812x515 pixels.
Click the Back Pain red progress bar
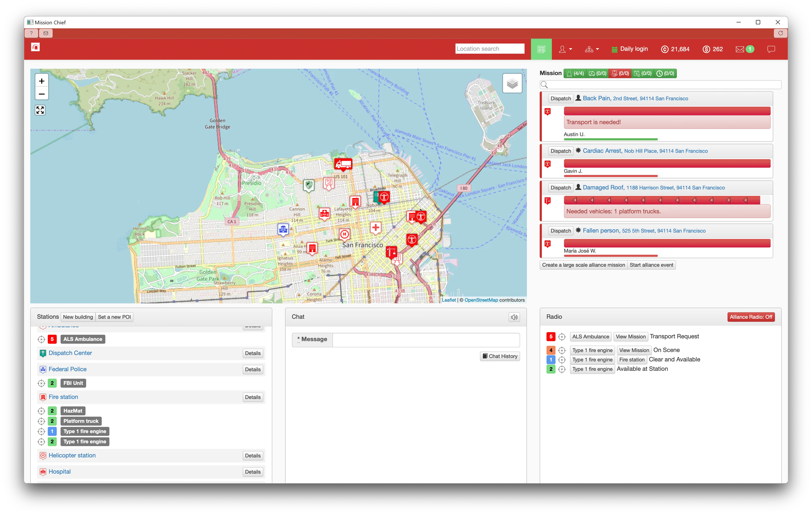pyautogui.click(x=667, y=111)
